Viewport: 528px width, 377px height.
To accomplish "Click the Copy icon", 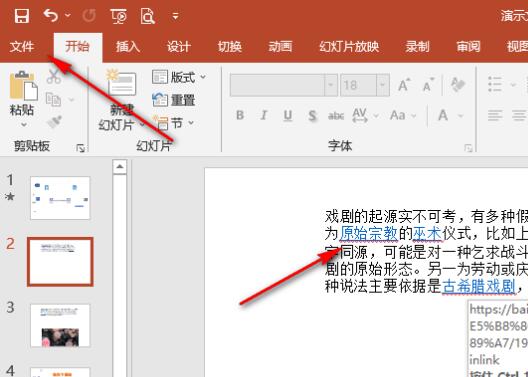I will [x=53, y=100].
